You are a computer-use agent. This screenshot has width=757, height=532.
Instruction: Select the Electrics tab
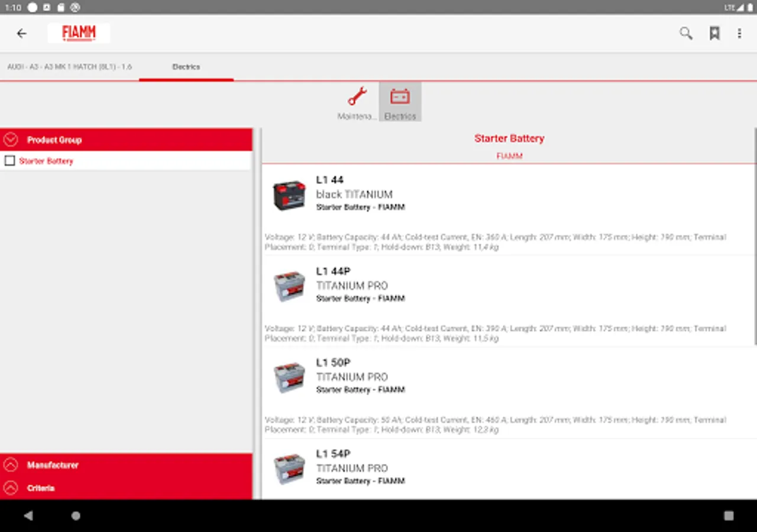click(x=186, y=67)
